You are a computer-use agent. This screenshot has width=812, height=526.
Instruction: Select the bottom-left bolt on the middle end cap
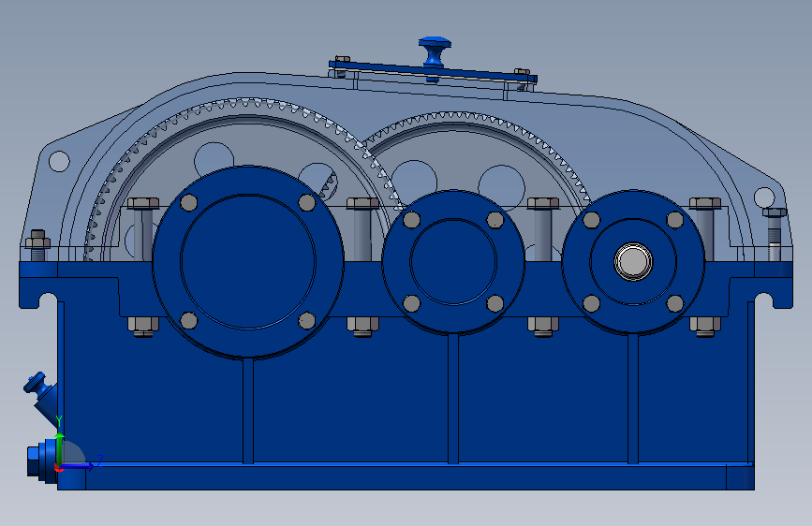(411, 303)
